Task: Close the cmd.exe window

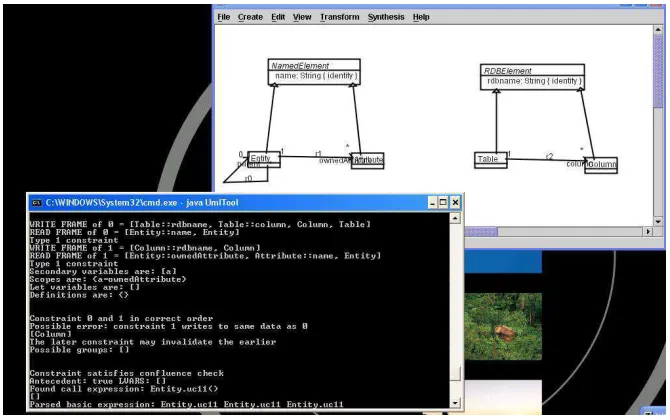Action: pos(455,203)
